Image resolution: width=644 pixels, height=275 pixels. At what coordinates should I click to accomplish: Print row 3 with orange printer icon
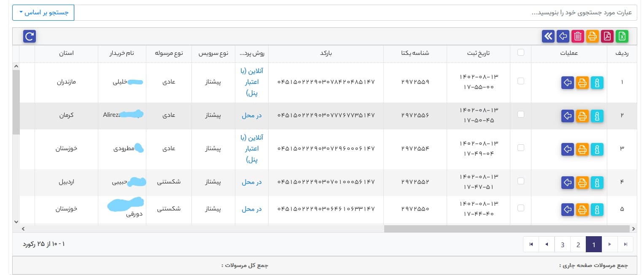(x=582, y=149)
